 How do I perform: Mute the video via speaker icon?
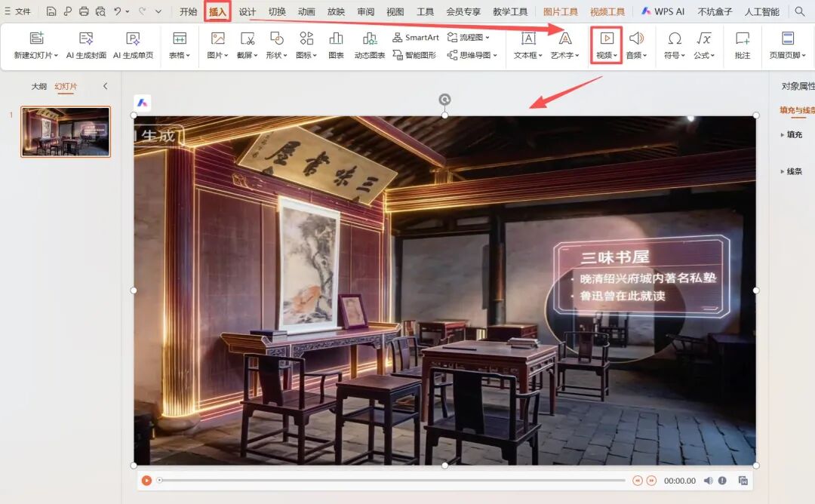708,481
